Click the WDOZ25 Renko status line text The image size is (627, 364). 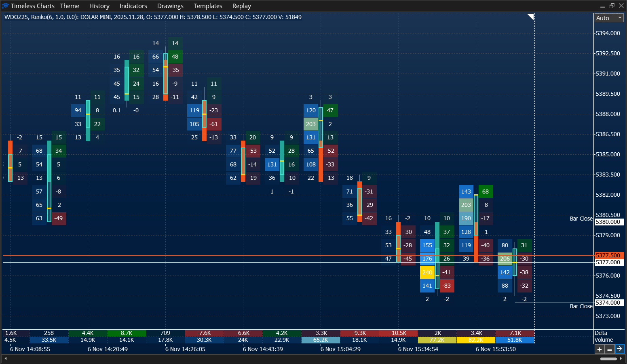[x=152, y=17]
